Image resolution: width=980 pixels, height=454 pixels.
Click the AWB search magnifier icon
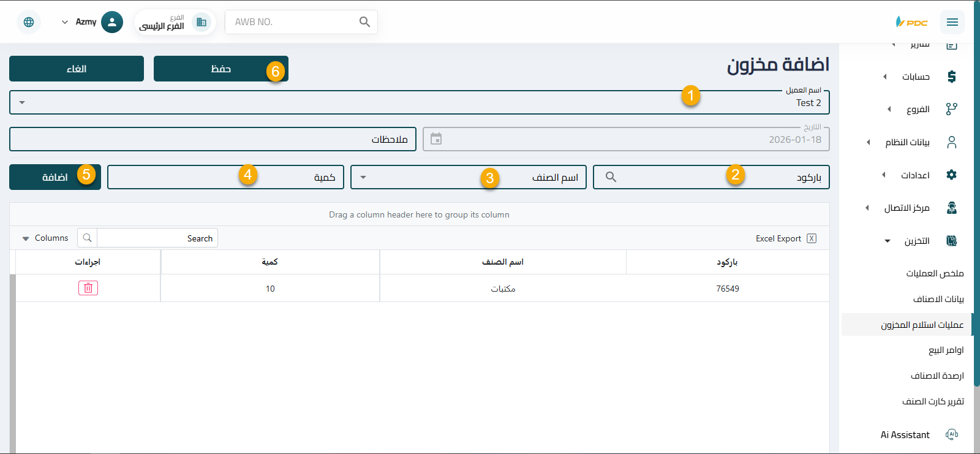point(364,22)
